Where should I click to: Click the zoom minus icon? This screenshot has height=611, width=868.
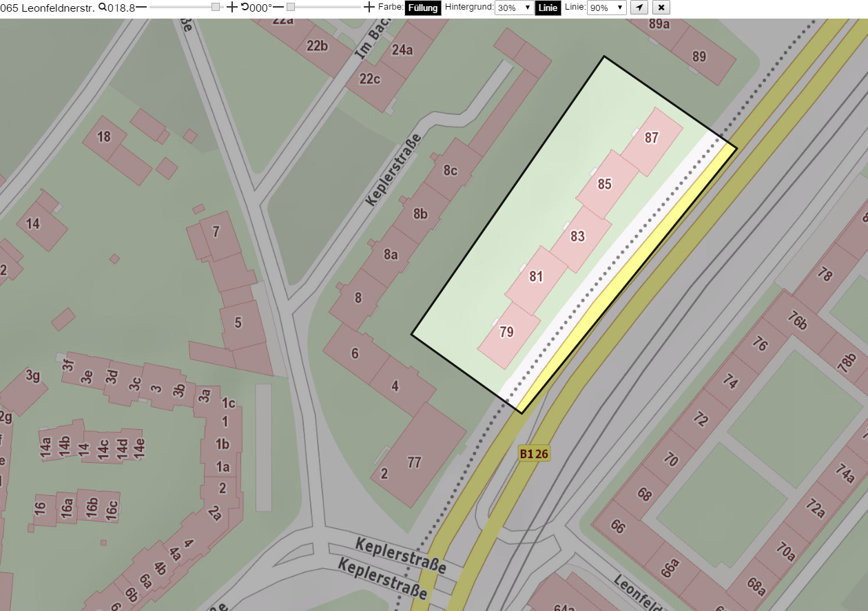click(141, 7)
